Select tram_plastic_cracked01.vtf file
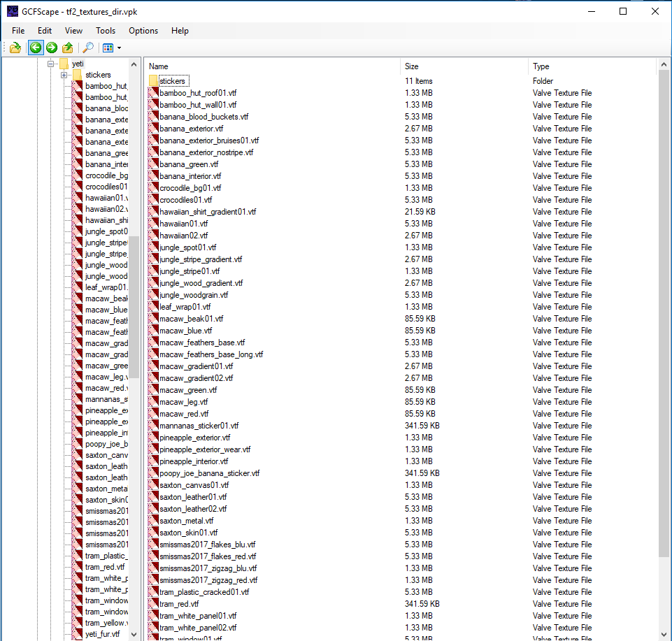Image resolution: width=672 pixels, height=641 pixels. click(x=204, y=592)
